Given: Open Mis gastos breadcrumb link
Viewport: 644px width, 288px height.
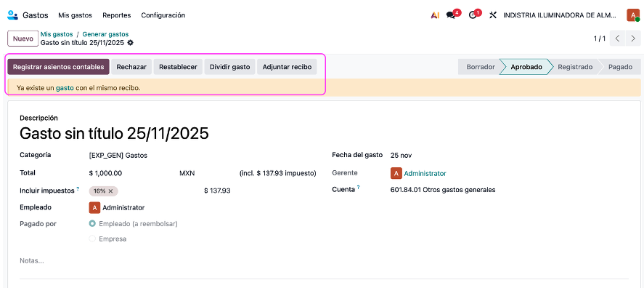Looking at the screenshot, I should click(x=57, y=35).
